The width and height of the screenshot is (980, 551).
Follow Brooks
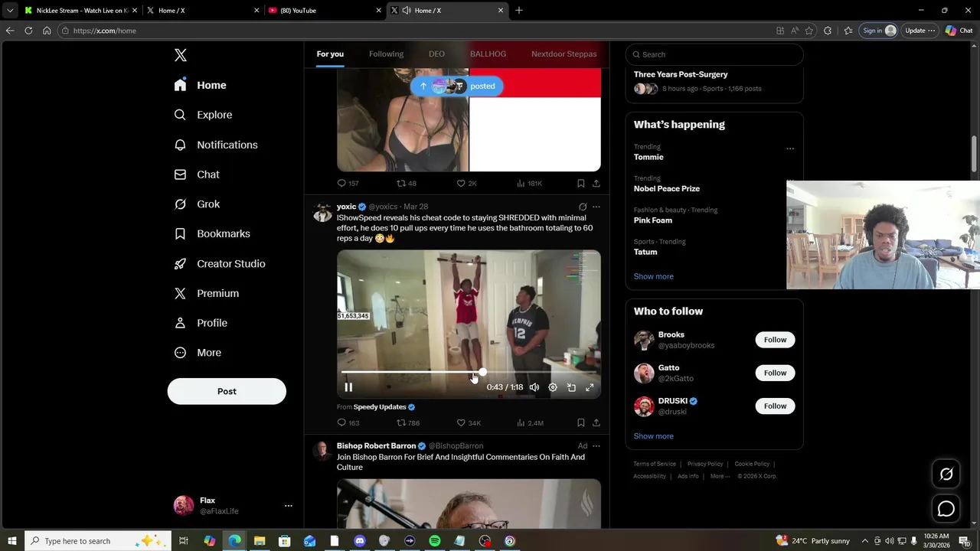point(775,340)
